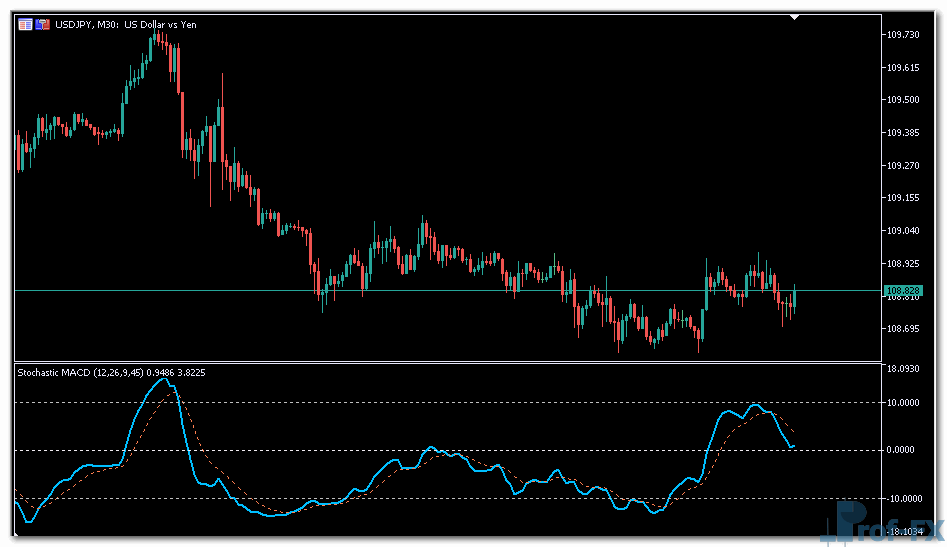This screenshot has height=547, width=947.
Task: Click the 109.500 price scale label
Action: [x=902, y=100]
